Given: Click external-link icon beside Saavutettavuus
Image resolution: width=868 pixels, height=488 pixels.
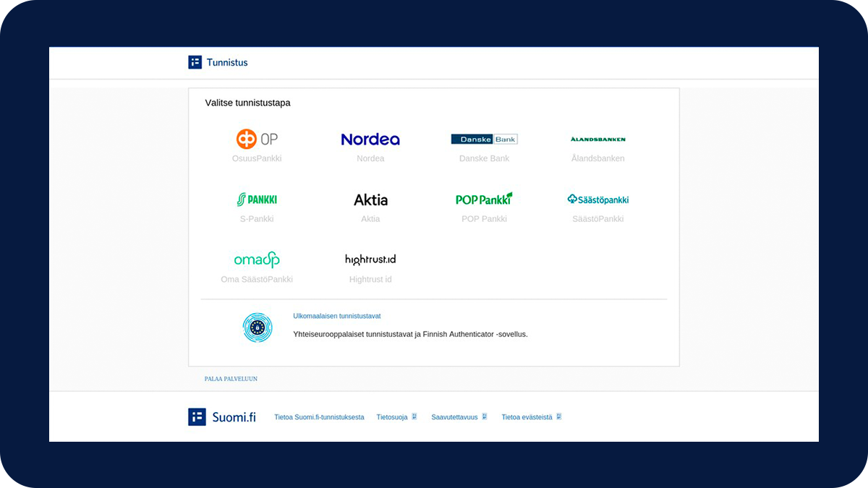Looking at the screenshot, I should tap(485, 416).
